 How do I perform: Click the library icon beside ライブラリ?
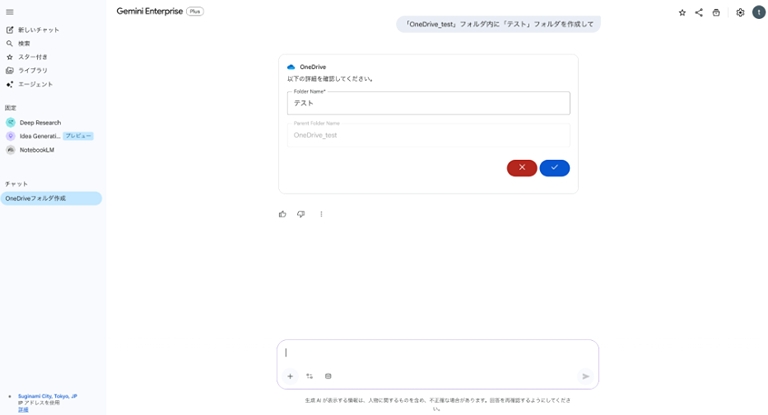tap(9, 71)
